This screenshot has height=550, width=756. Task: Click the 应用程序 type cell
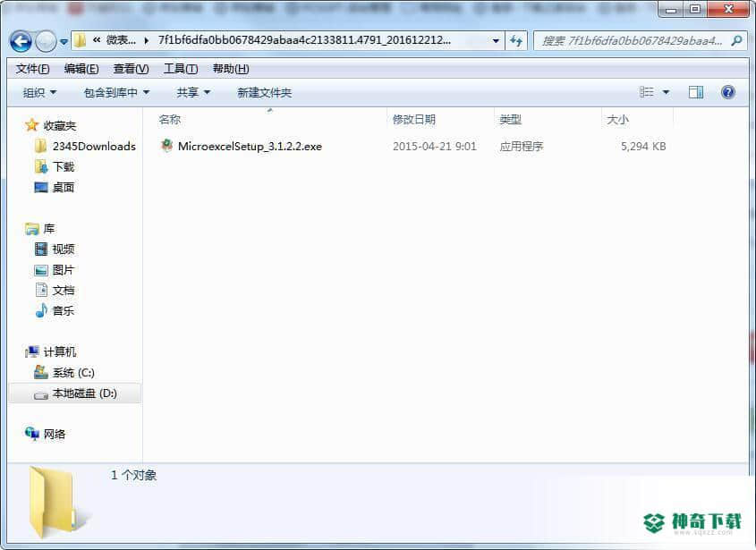[x=522, y=147]
